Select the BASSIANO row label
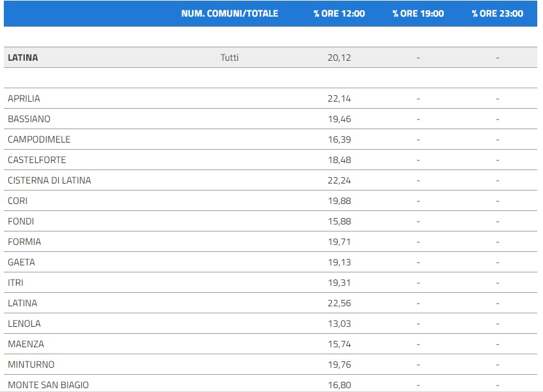Image resolution: width=543 pixels, height=392 pixels. pos(29,119)
